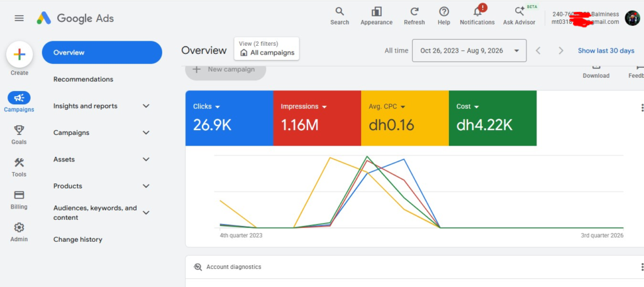
Task: View Notifications bell icon
Action: click(x=477, y=11)
